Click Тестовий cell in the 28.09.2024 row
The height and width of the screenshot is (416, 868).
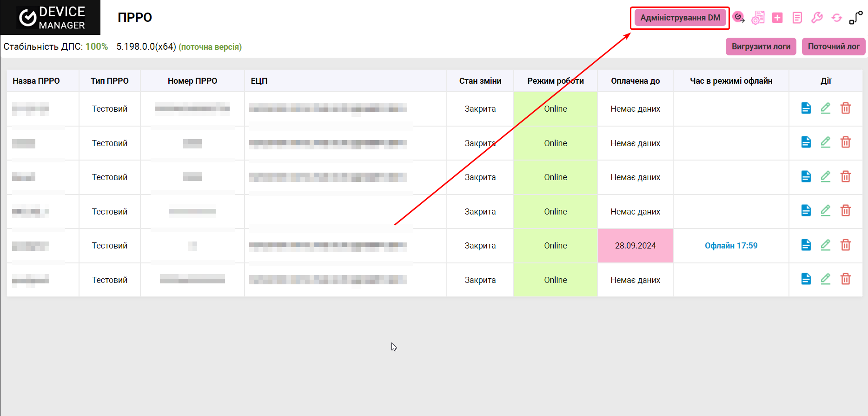tap(110, 246)
